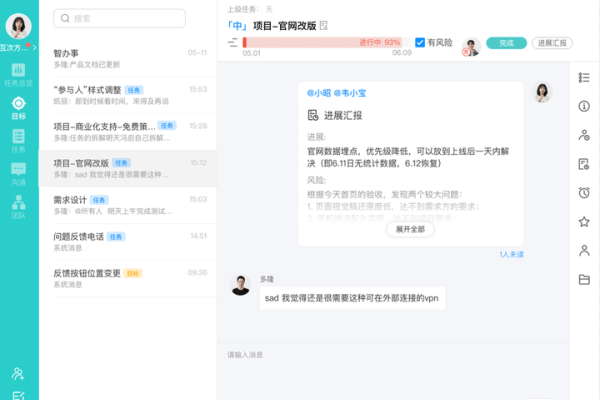Screen dimensions: 600x400
Task: Click the user avatar at top of sidebar
Action: click(x=18, y=26)
